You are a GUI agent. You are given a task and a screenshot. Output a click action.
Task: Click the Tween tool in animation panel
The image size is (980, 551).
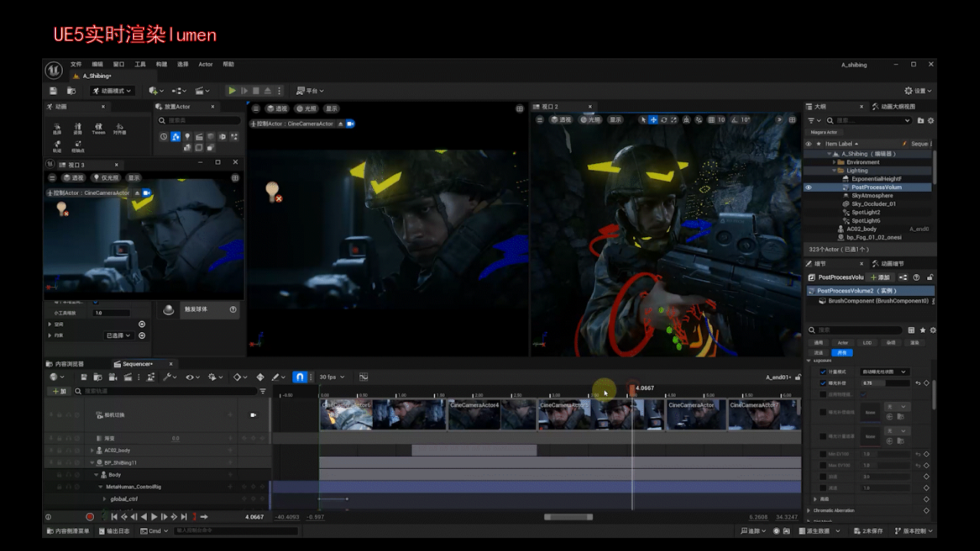tap(98, 129)
